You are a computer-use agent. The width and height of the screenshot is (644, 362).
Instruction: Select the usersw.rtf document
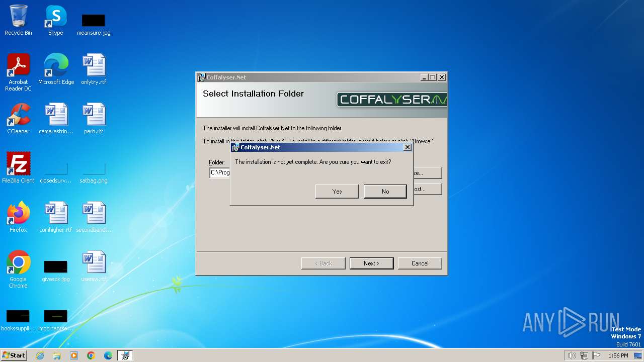[94, 266]
